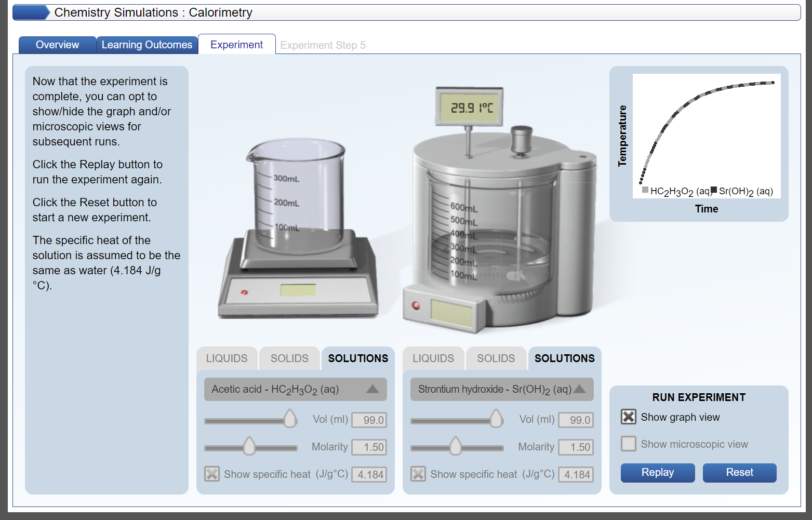Open the Overview tab
Image resolution: width=812 pixels, height=520 pixels.
click(58, 45)
